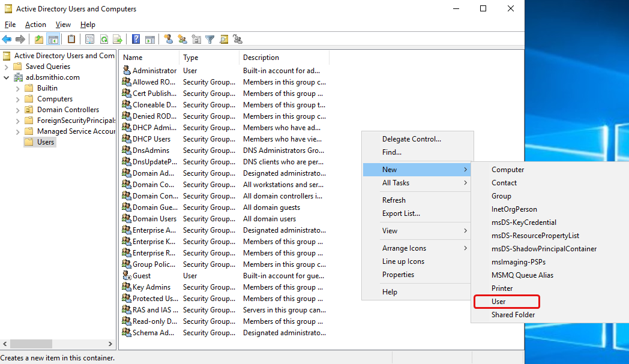Click the new organizational unit toolbar icon

pyautogui.click(x=196, y=40)
